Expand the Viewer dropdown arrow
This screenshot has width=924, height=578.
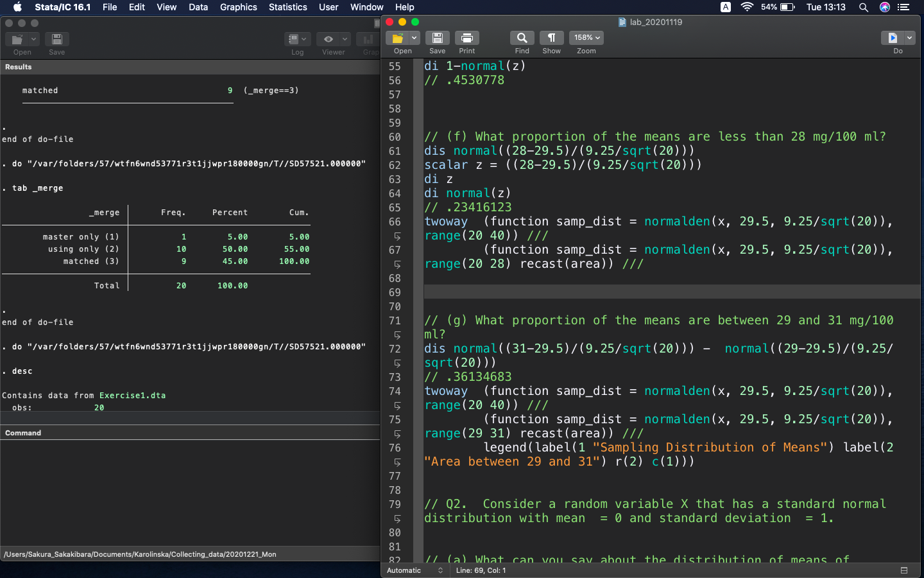click(x=345, y=39)
